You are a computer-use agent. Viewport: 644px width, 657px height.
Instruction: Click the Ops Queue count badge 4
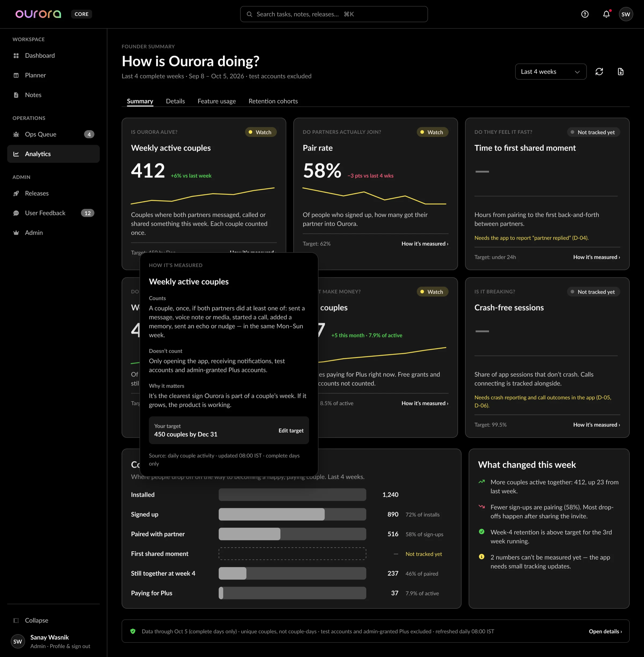point(89,134)
